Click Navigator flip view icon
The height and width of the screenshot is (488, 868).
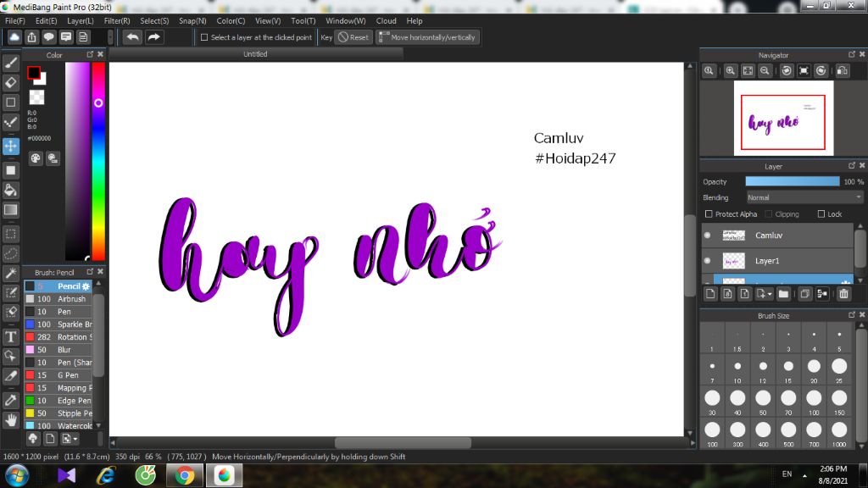pyautogui.click(x=843, y=71)
